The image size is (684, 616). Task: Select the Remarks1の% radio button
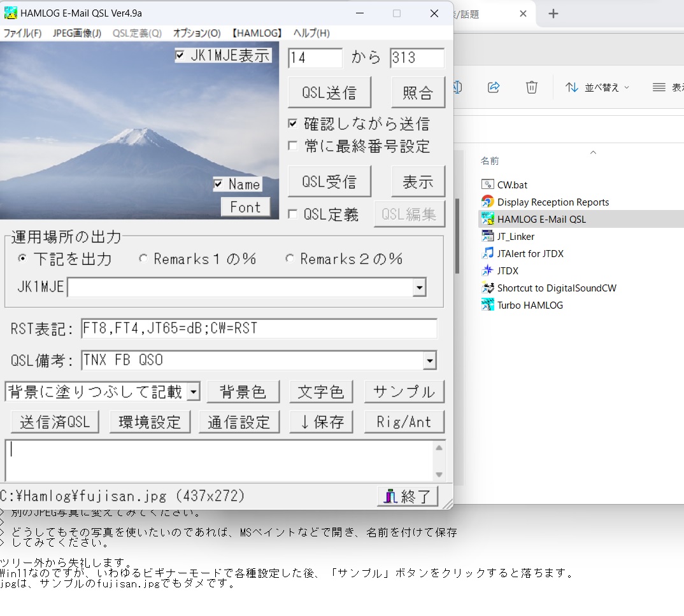point(143,258)
